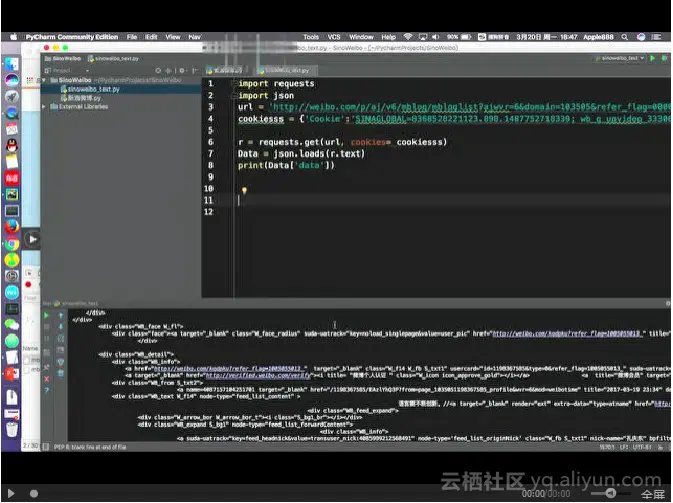Screen dimensions: 673x503
Task: Expand External Libraries
Action: tap(44, 106)
